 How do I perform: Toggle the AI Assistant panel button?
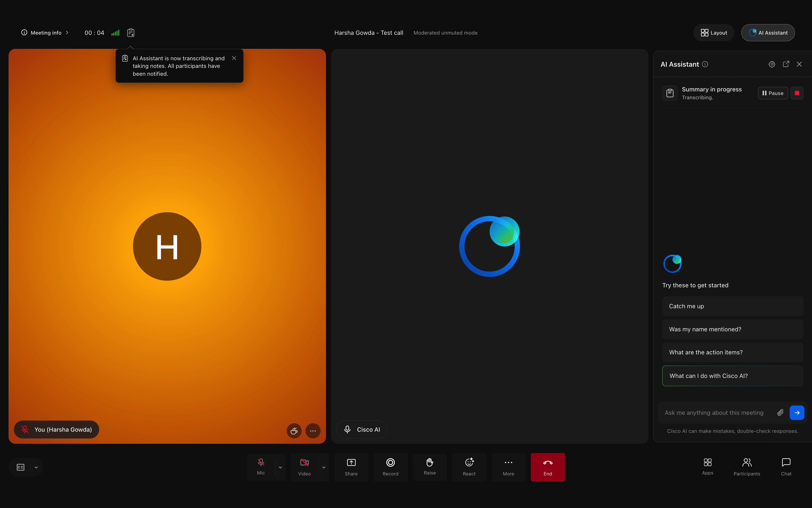click(768, 33)
